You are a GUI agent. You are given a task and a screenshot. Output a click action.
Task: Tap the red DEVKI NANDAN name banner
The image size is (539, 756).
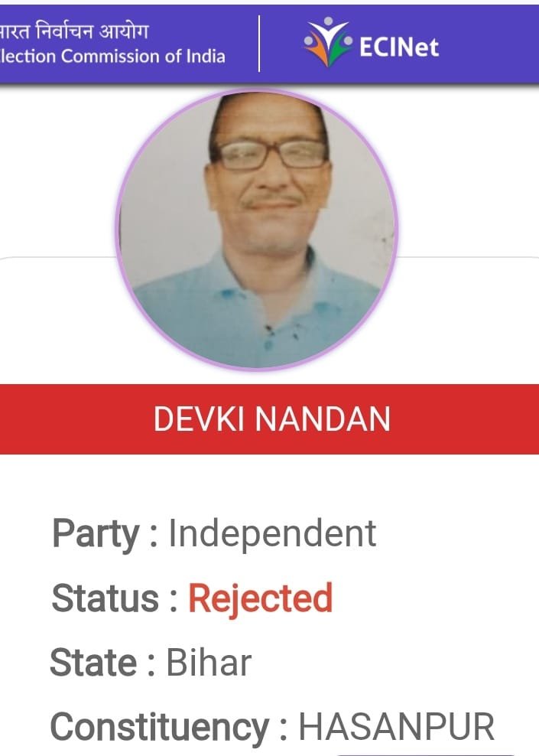(269, 419)
